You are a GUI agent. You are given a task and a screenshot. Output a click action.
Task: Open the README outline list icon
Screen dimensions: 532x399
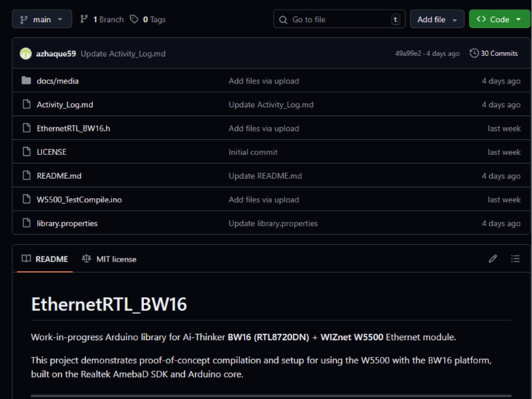[515, 259]
